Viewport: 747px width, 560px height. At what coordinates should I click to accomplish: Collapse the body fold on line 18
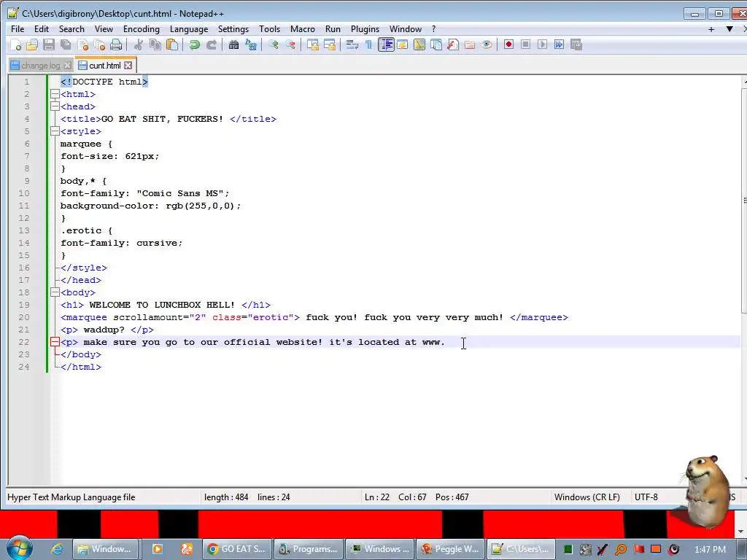tap(55, 292)
